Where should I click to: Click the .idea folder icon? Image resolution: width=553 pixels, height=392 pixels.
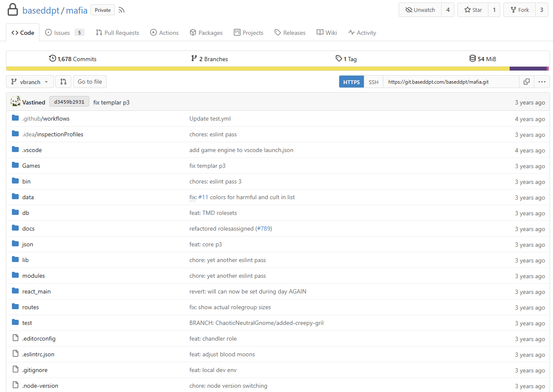[x=16, y=134]
